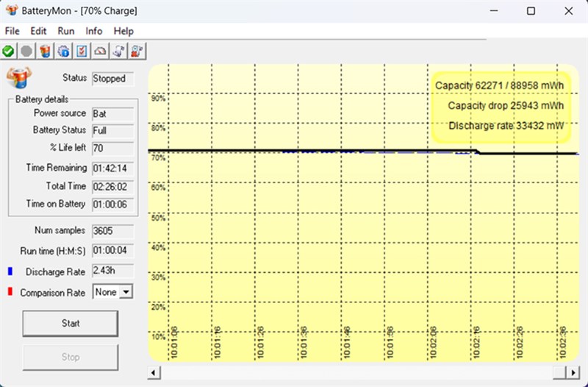Open the Run menu
The width and height of the screenshot is (588, 387).
[66, 31]
